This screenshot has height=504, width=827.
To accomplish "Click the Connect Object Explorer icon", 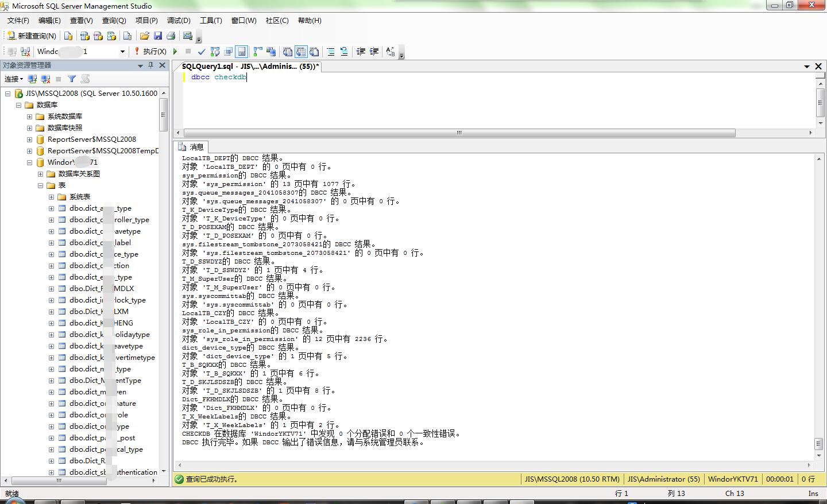I will pos(32,79).
